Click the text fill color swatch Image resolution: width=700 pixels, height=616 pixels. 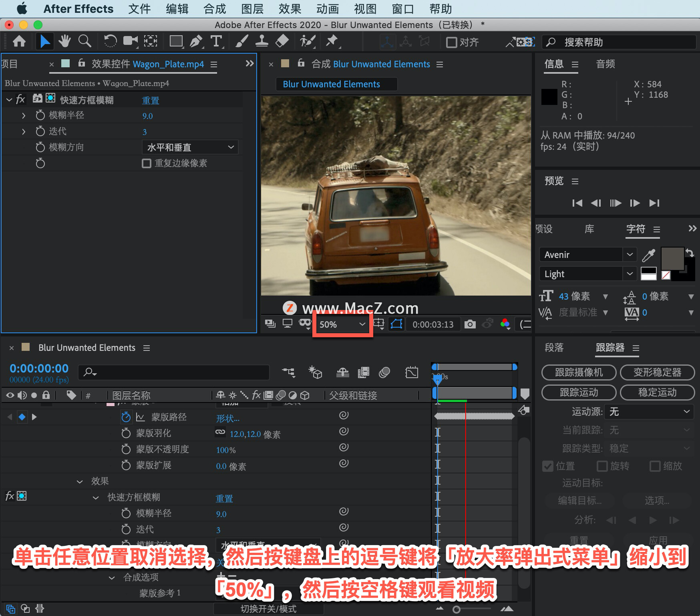tap(672, 259)
